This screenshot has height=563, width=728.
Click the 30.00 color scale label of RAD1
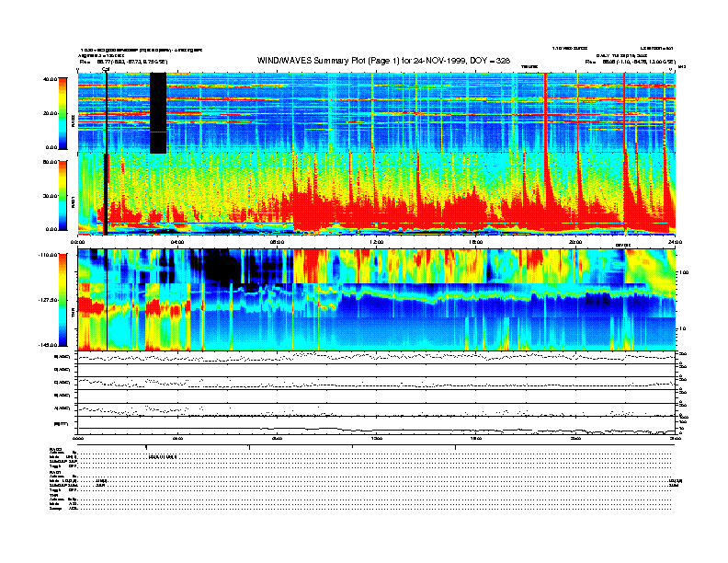click(51, 196)
